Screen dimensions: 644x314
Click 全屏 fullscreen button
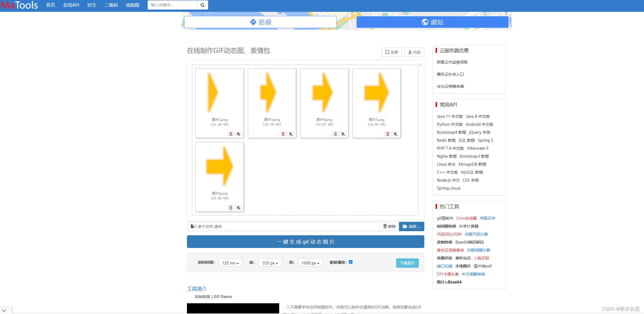(392, 52)
